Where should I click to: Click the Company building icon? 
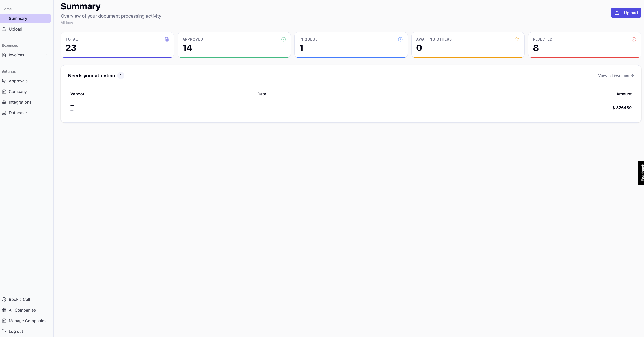pyautogui.click(x=4, y=91)
